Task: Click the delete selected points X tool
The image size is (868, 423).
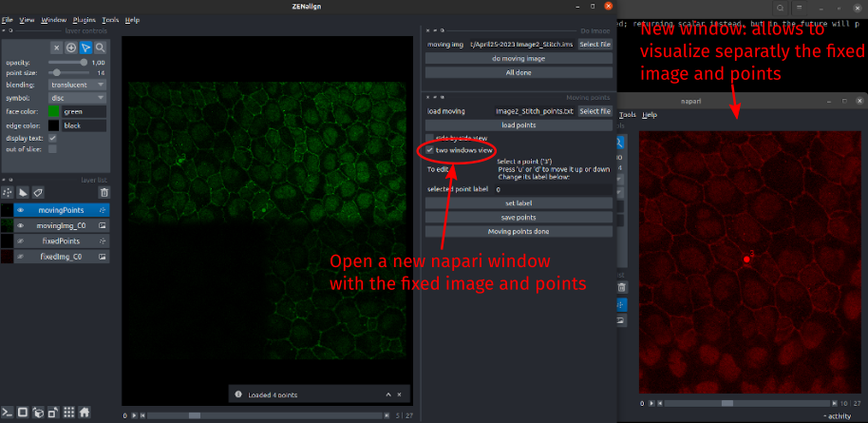Action: [x=56, y=48]
